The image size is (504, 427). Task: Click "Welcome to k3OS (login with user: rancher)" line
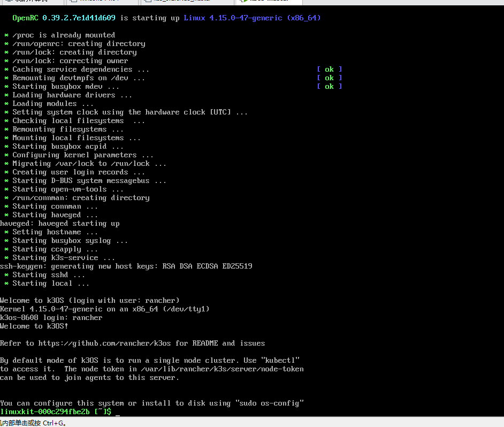90,301
